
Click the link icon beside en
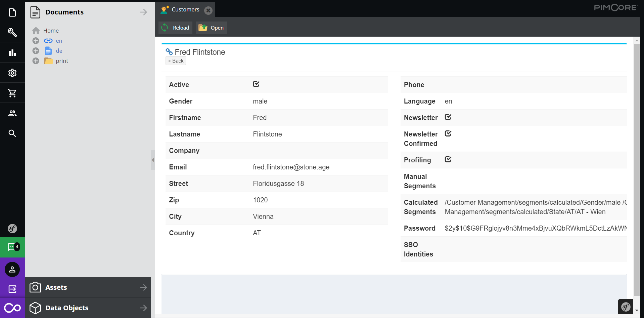coord(48,41)
